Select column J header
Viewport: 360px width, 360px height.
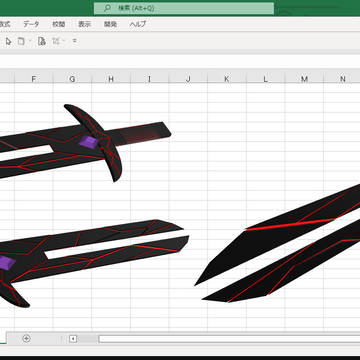point(188,79)
